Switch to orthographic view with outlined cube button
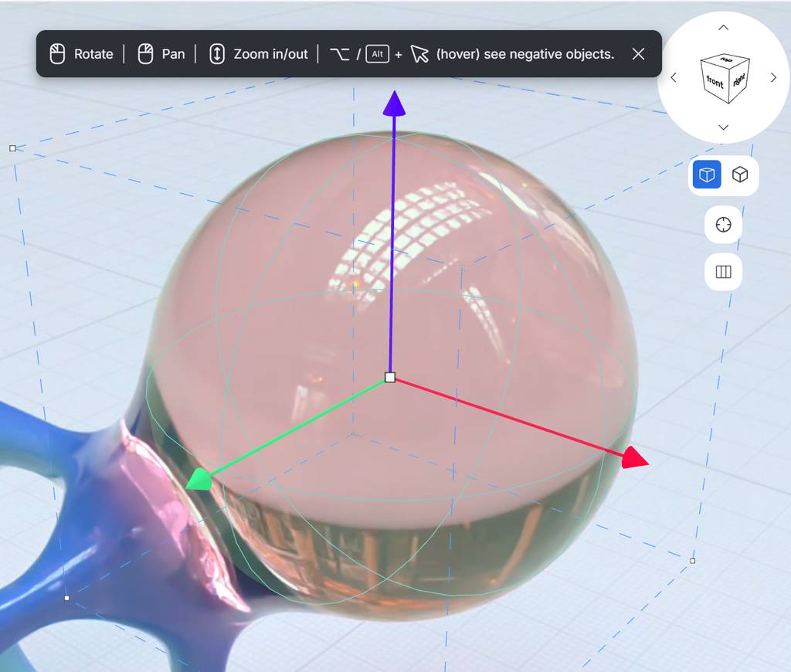 coord(740,175)
